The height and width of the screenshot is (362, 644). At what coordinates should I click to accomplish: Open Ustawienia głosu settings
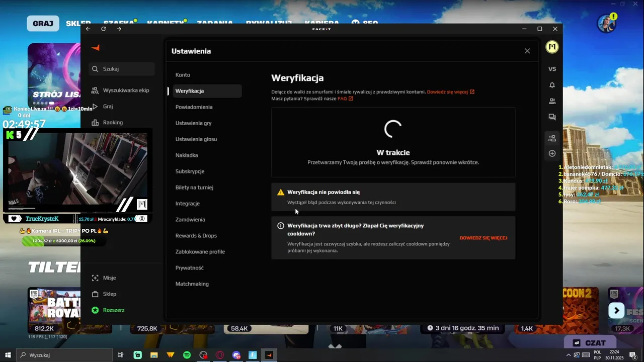click(196, 139)
